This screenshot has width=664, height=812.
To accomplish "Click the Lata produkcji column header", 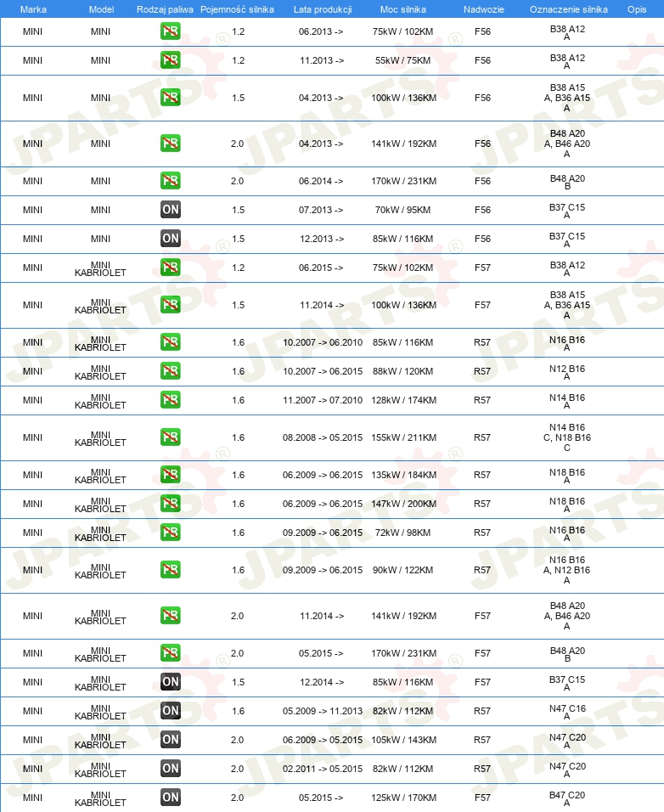I will pyautogui.click(x=323, y=9).
